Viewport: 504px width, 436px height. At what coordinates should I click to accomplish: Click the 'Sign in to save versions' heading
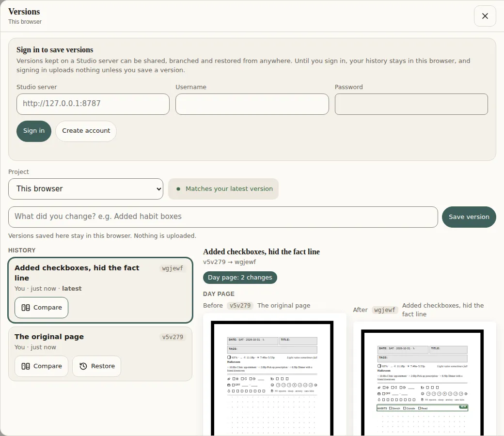[x=55, y=50]
